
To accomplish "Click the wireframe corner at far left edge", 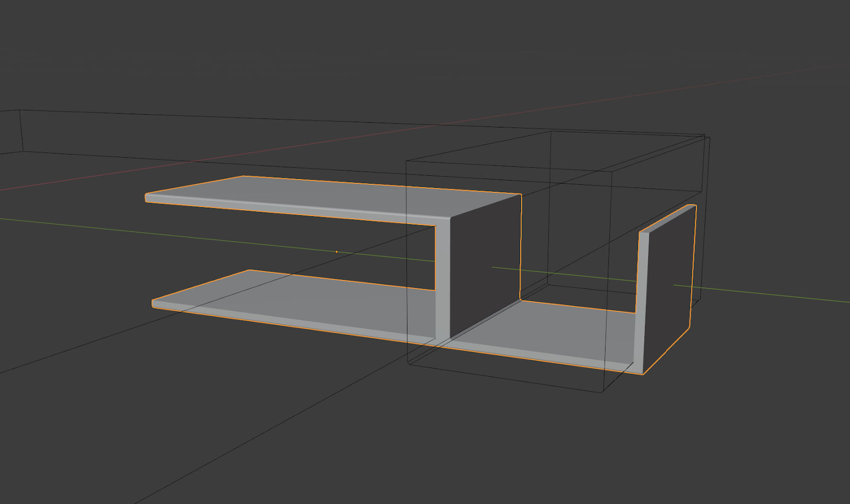I will click(20, 110).
